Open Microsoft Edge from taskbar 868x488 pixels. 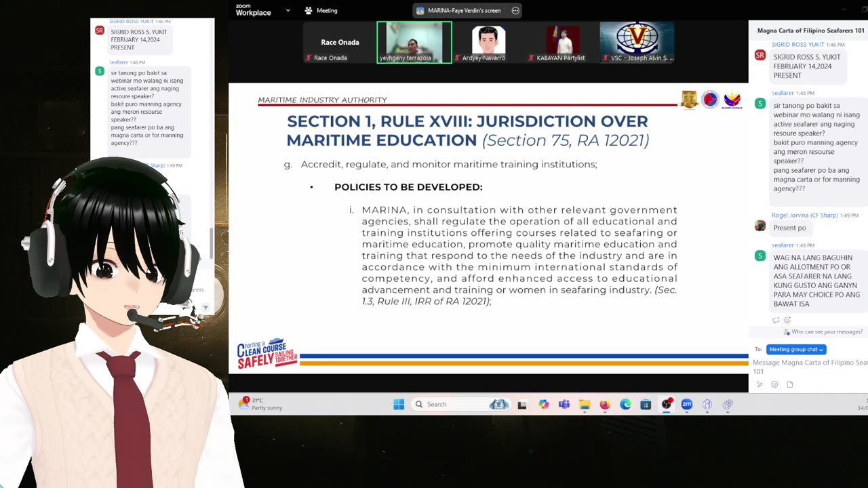coord(625,405)
